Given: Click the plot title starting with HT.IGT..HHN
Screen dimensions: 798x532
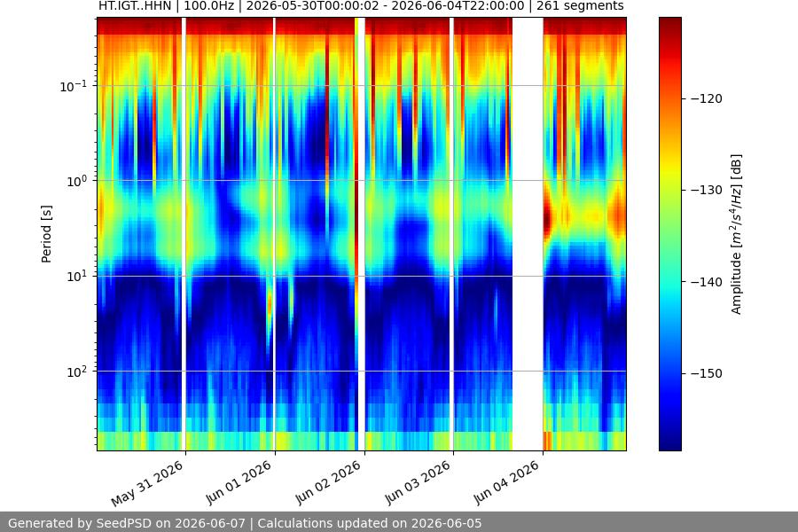Looking at the screenshot, I should pyautogui.click(x=361, y=6).
